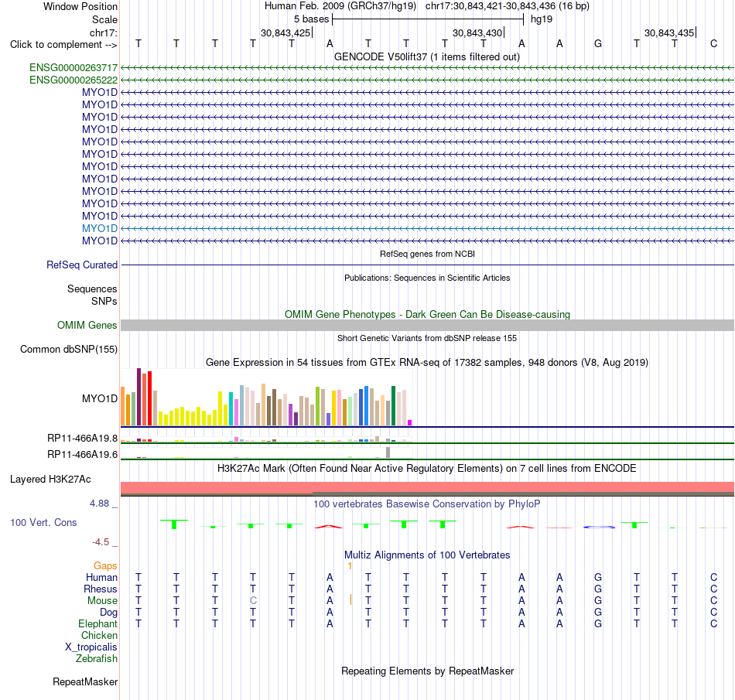The height and width of the screenshot is (700, 735).
Task: Click the gray bar in RP11-466A19.6 chart
Action: pos(388,452)
